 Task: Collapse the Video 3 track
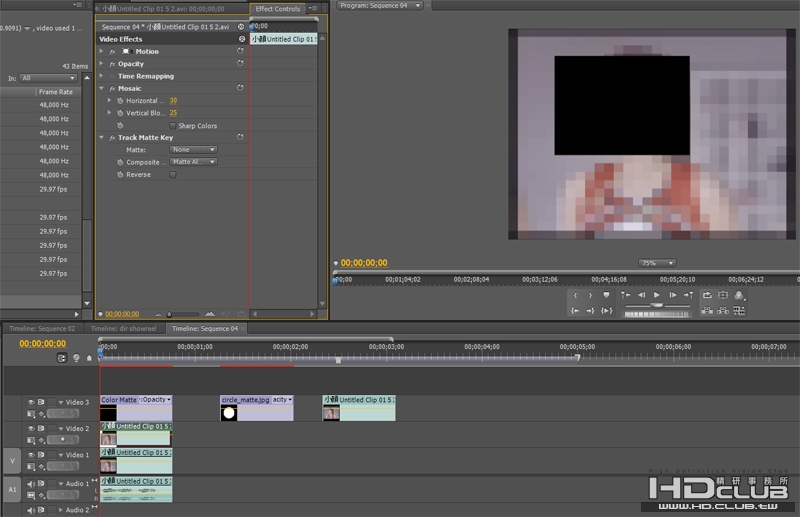click(x=61, y=402)
